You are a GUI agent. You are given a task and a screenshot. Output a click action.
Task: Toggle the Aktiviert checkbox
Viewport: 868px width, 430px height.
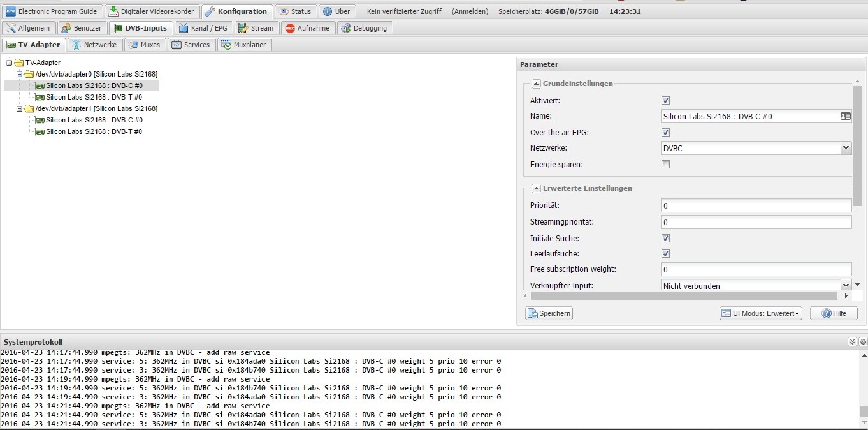click(x=665, y=101)
